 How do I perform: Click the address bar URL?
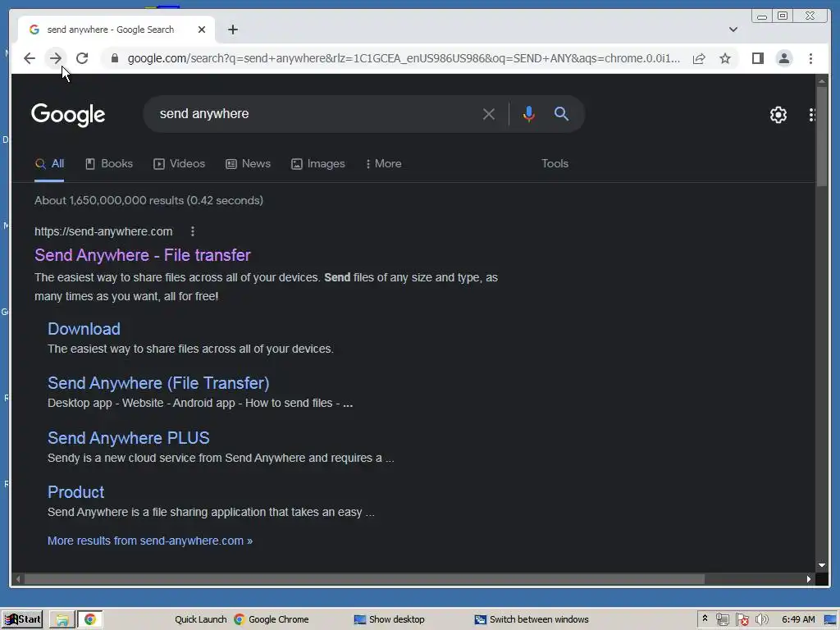[404, 58]
